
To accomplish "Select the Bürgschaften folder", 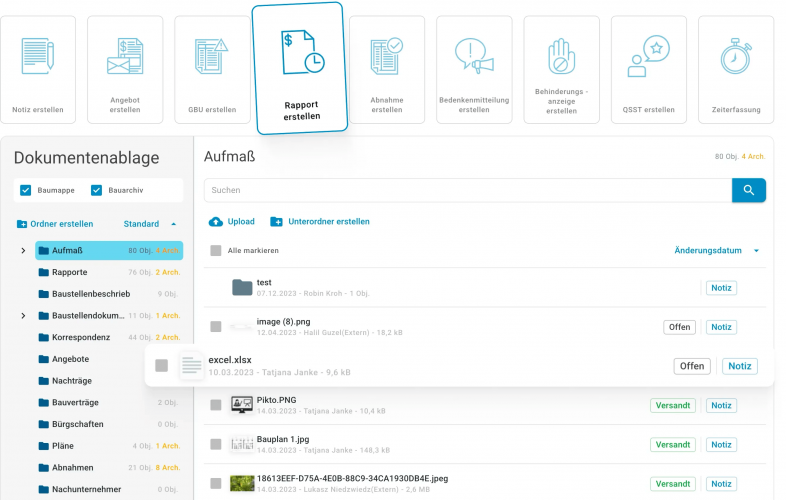I will [109, 424].
